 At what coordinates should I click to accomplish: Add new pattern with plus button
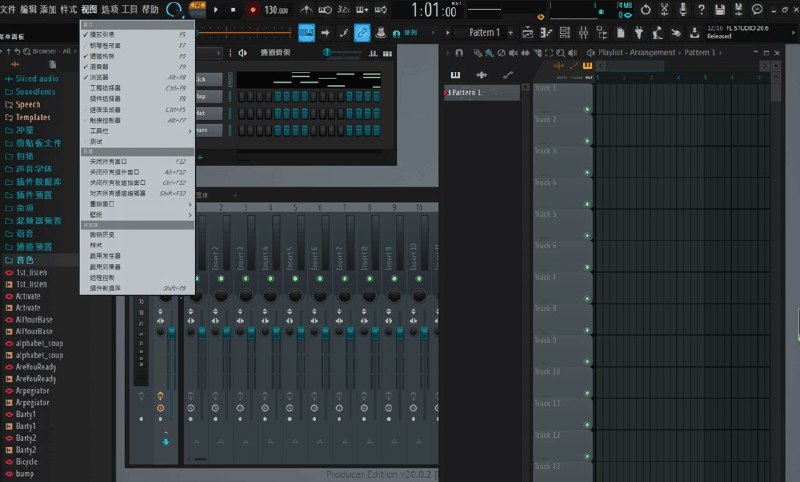pyautogui.click(x=511, y=33)
